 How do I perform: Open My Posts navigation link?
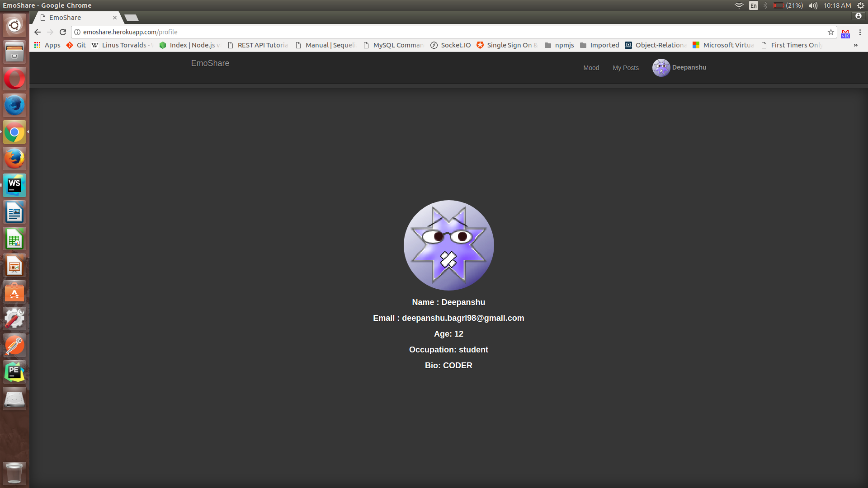tap(626, 68)
